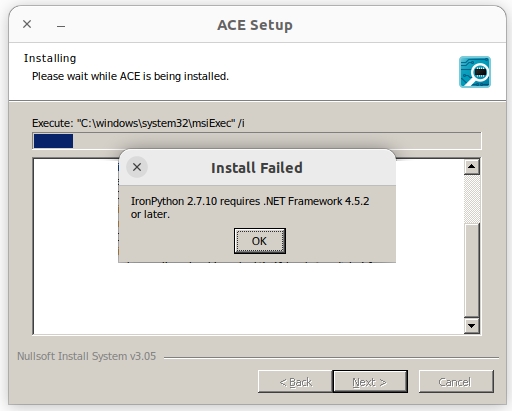Click the scroll up arrow in log box
Screen dimensions: 512x411
pyautogui.click(x=472, y=166)
